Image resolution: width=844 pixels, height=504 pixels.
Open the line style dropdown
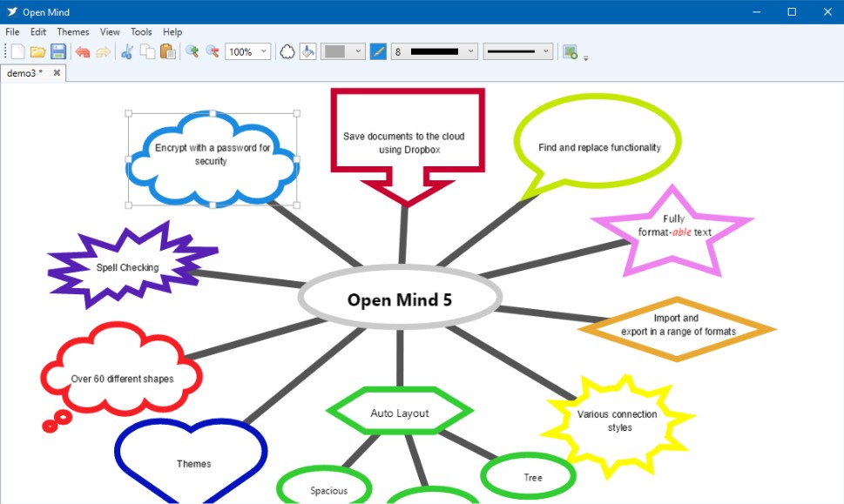[546, 51]
